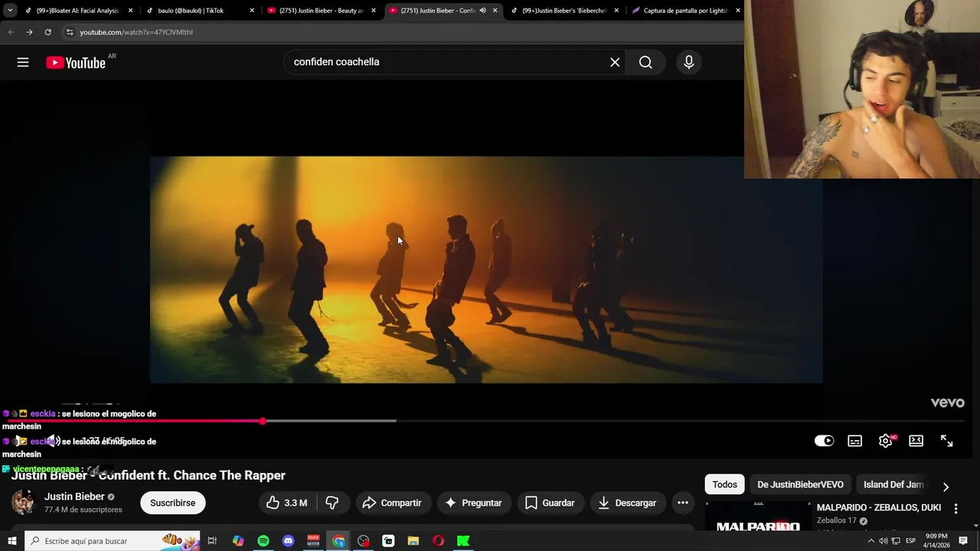Open Discord from the taskbar
The height and width of the screenshot is (551, 980).
[289, 541]
